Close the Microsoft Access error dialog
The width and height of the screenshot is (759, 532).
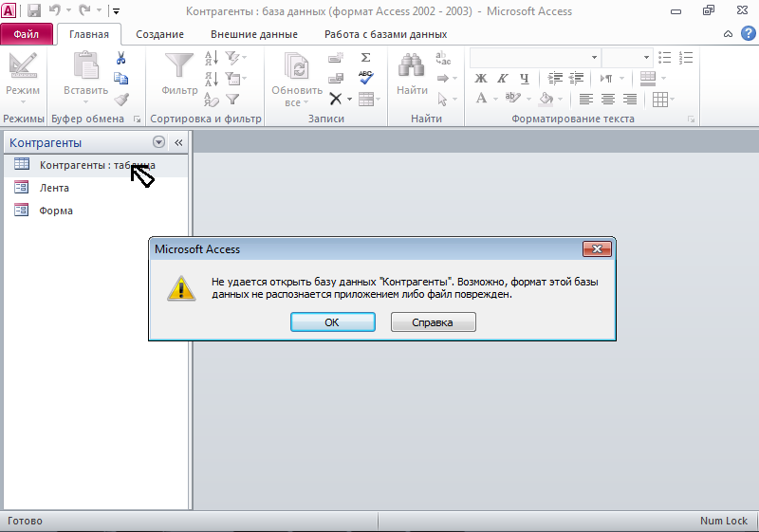point(597,249)
